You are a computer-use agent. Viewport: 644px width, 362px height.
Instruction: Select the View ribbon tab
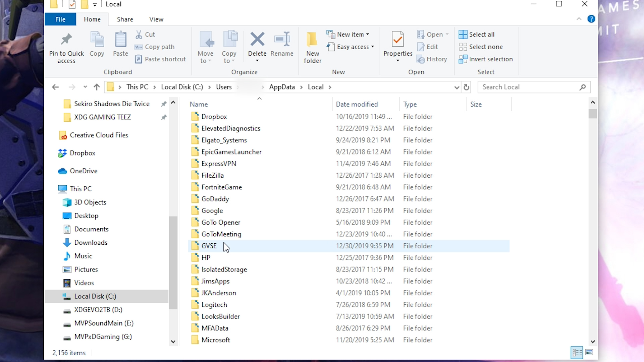[157, 19]
